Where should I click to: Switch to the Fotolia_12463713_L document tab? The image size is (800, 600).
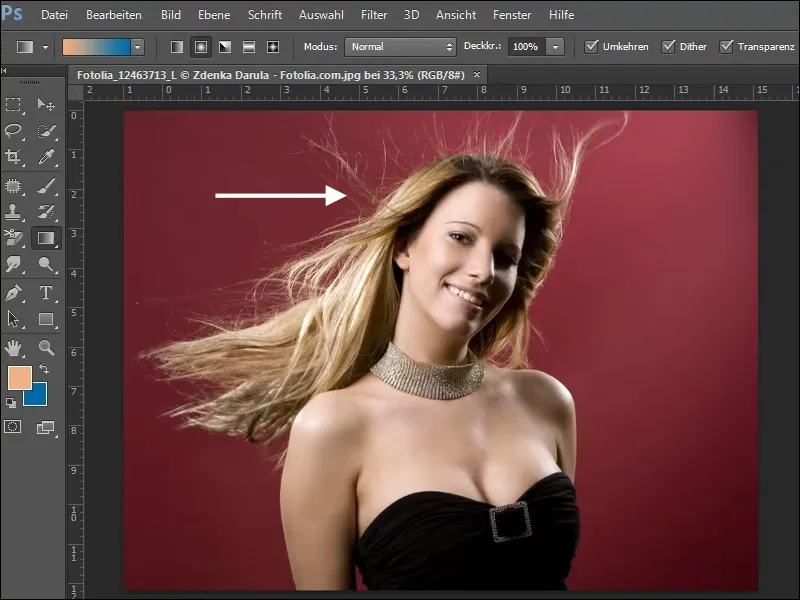(x=271, y=75)
